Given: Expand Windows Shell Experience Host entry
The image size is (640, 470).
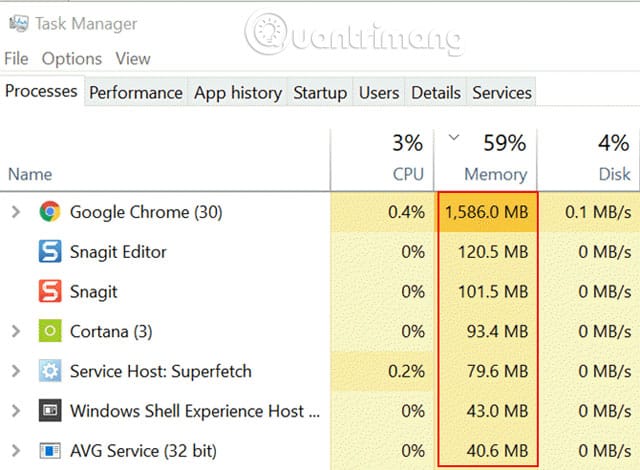Looking at the screenshot, I should 16,410.
